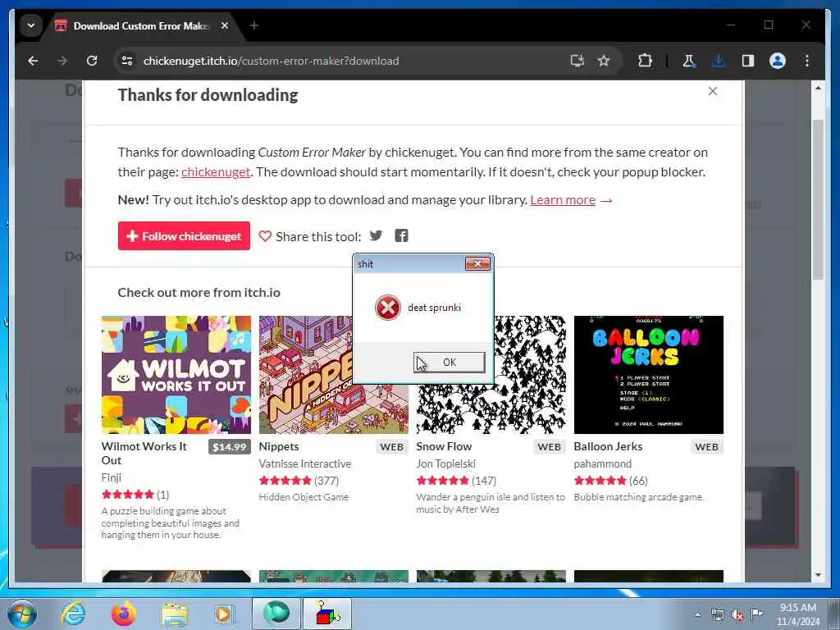Switch to the green orb taskbar app
Image resolution: width=840 pixels, height=630 pixels.
[x=276, y=614]
